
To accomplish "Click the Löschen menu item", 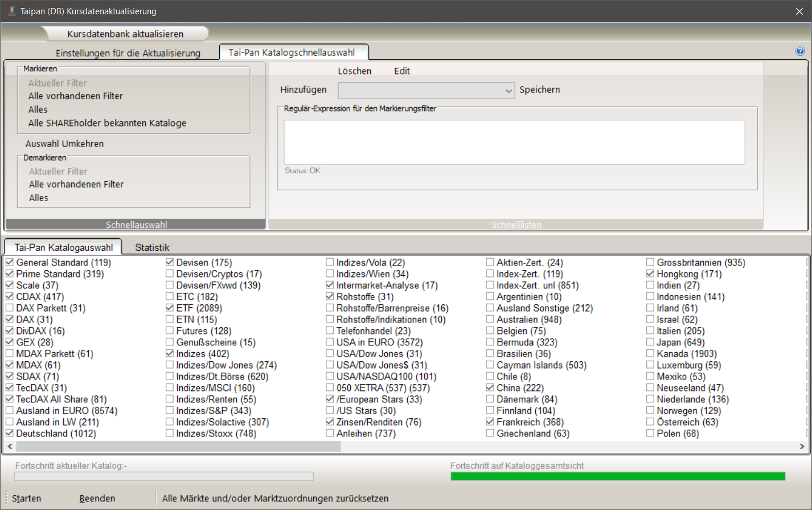I will pyautogui.click(x=354, y=71).
